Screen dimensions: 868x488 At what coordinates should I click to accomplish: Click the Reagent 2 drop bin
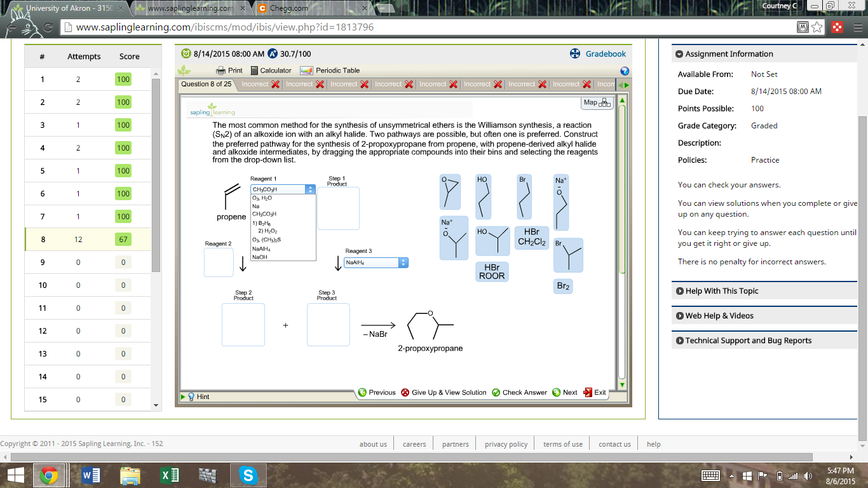[219, 262]
